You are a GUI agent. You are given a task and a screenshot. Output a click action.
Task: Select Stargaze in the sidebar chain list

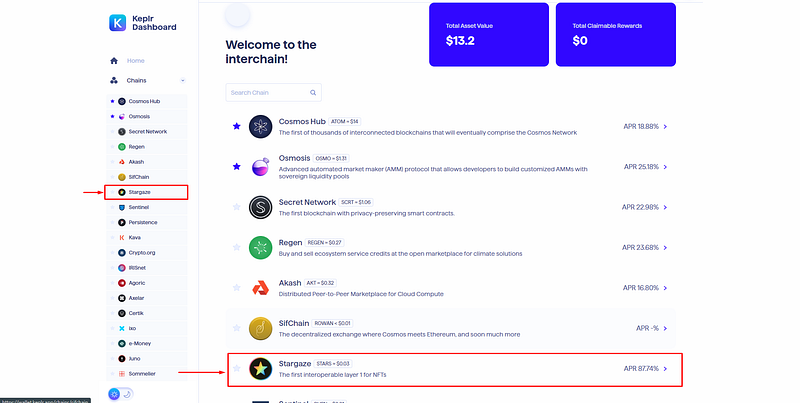[x=146, y=192]
